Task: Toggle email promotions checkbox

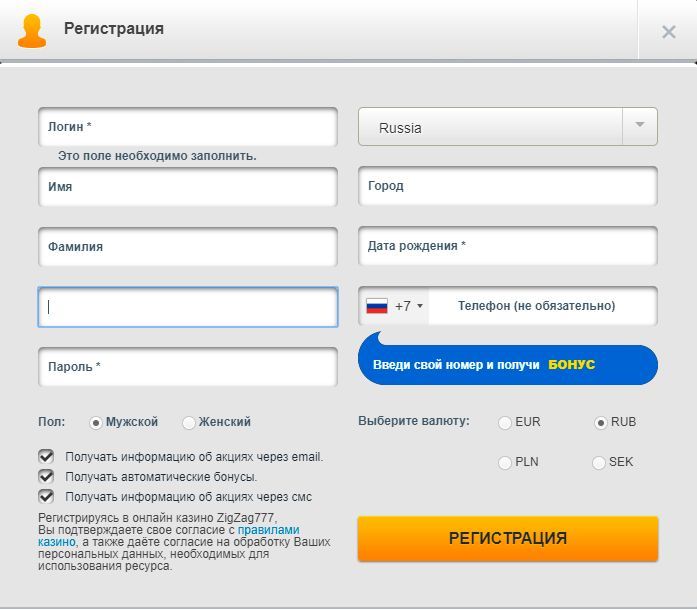Action: pos(46,456)
